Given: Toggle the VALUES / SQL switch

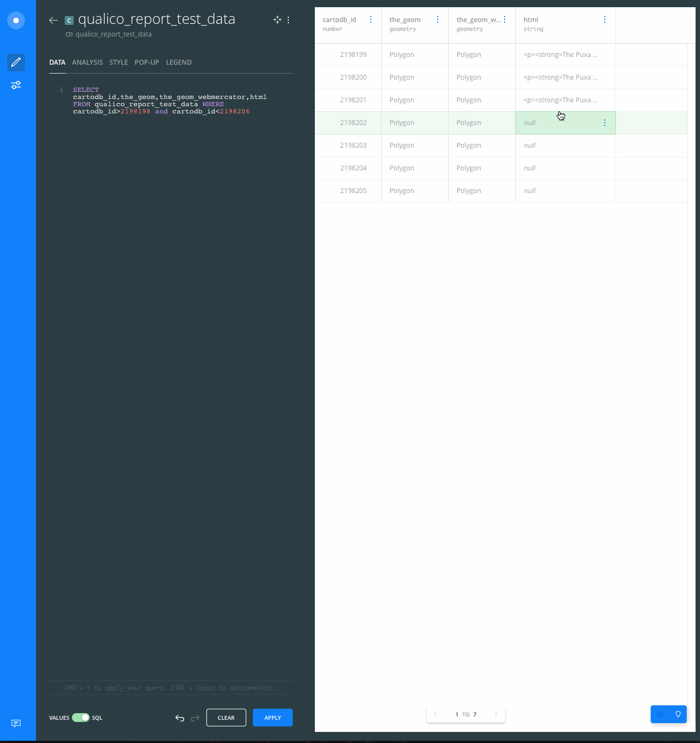Looking at the screenshot, I should [81, 718].
